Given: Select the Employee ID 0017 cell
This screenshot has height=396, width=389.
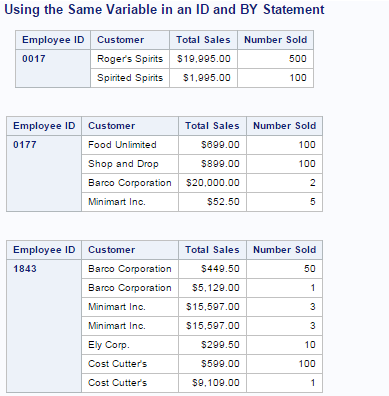Looking at the screenshot, I should click(x=53, y=69).
